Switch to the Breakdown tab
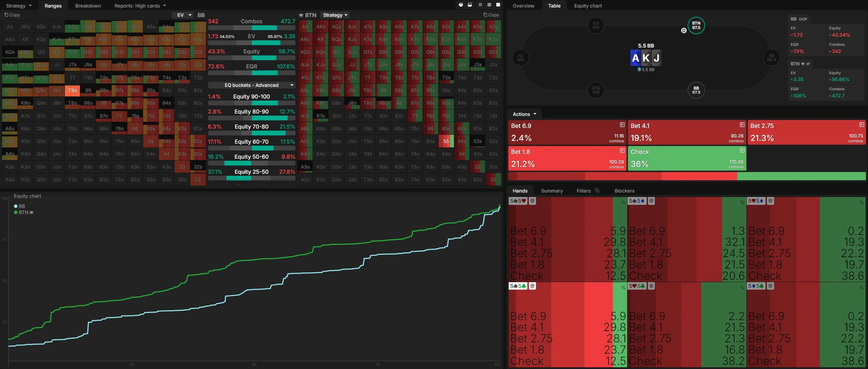This screenshot has width=868, height=369. click(x=88, y=5)
